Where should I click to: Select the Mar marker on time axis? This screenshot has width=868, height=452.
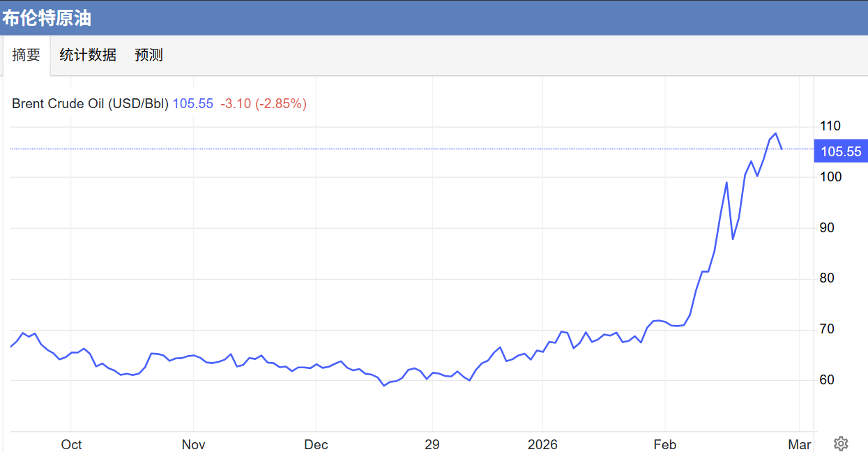pyautogui.click(x=800, y=445)
